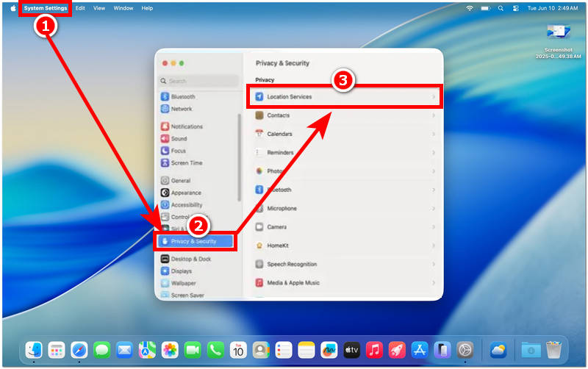Expand the Camera row chevron
The image size is (588, 369).
pyautogui.click(x=433, y=227)
